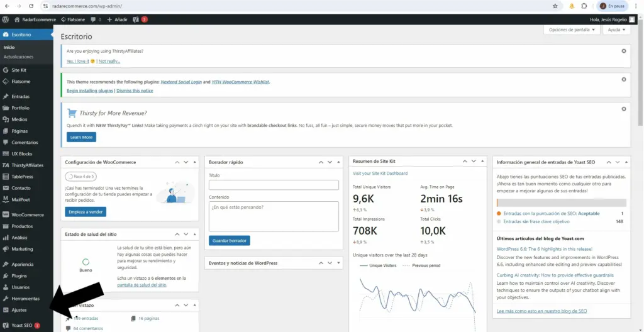This screenshot has width=644, height=332.
Task: Click Empieza a vender button
Action: coord(86,212)
